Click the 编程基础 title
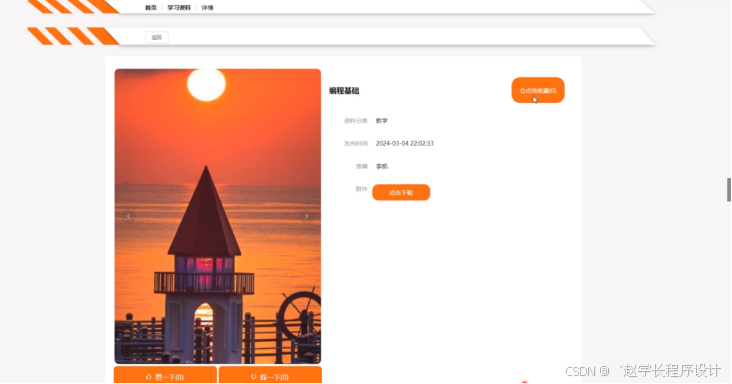This screenshot has width=732, height=384. 344,91
